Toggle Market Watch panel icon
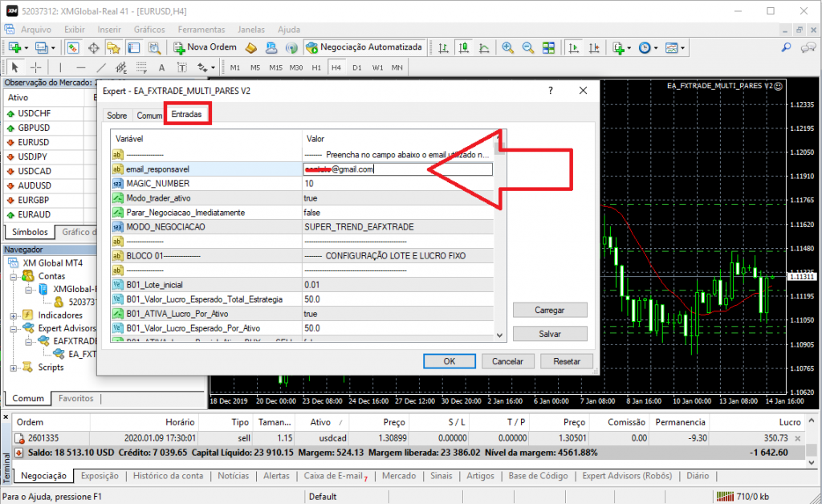The image size is (822, 504). point(73,47)
